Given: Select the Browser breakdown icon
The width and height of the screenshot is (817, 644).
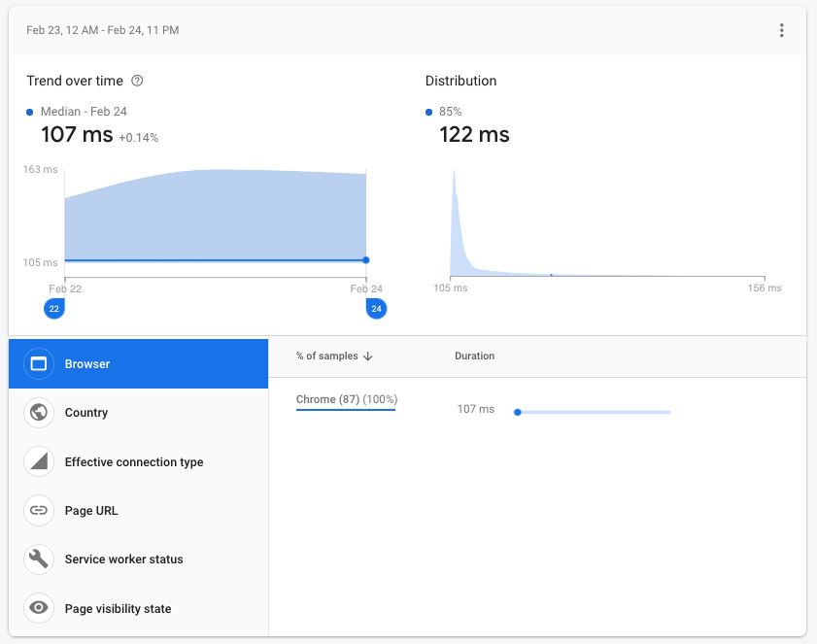Looking at the screenshot, I should tap(40, 363).
